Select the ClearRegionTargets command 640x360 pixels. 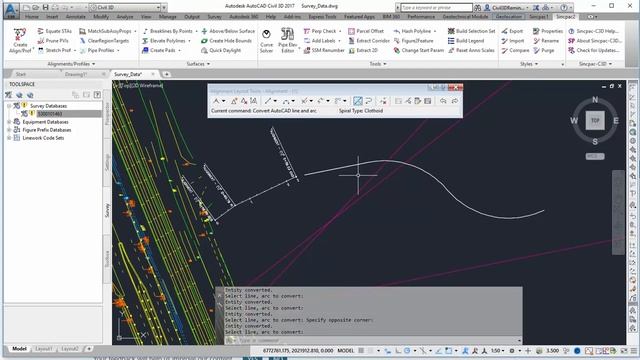pyautogui.click(x=104, y=41)
